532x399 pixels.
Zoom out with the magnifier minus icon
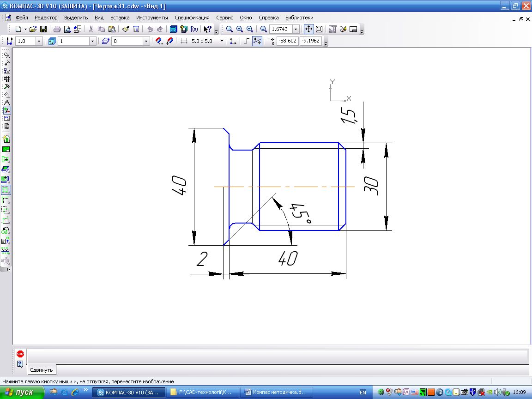tap(250, 29)
